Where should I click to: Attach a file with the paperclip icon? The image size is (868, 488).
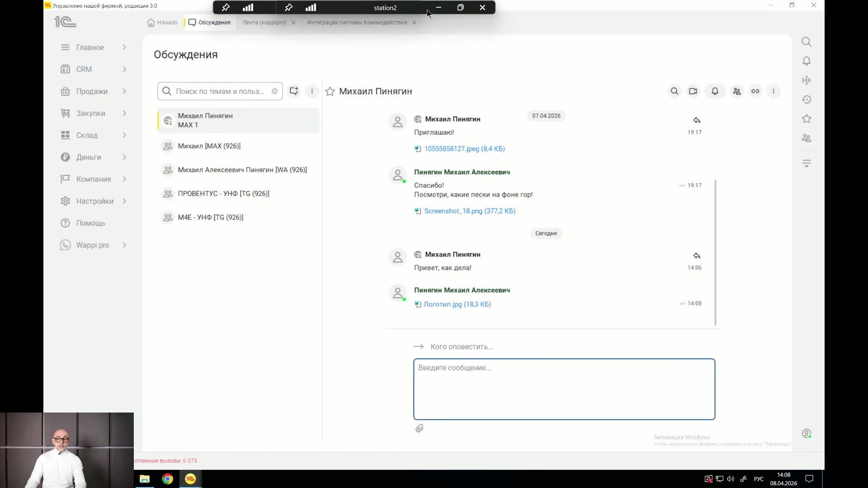[420, 428]
